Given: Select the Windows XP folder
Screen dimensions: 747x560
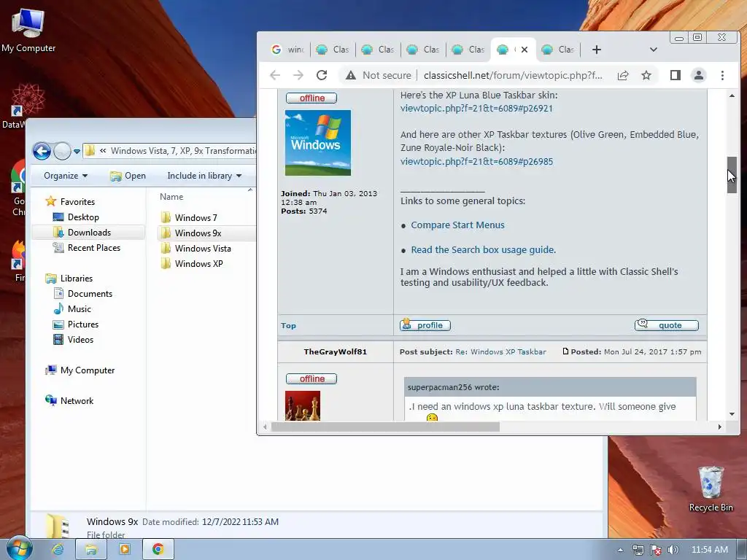Looking at the screenshot, I should [198, 263].
